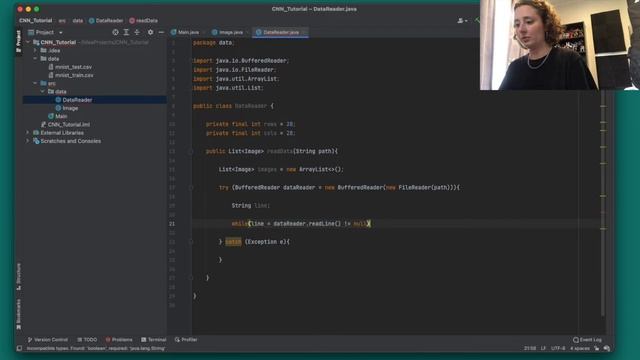Open the Event Log
This screenshot has height=360, width=640.
pyautogui.click(x=587, y=340)
